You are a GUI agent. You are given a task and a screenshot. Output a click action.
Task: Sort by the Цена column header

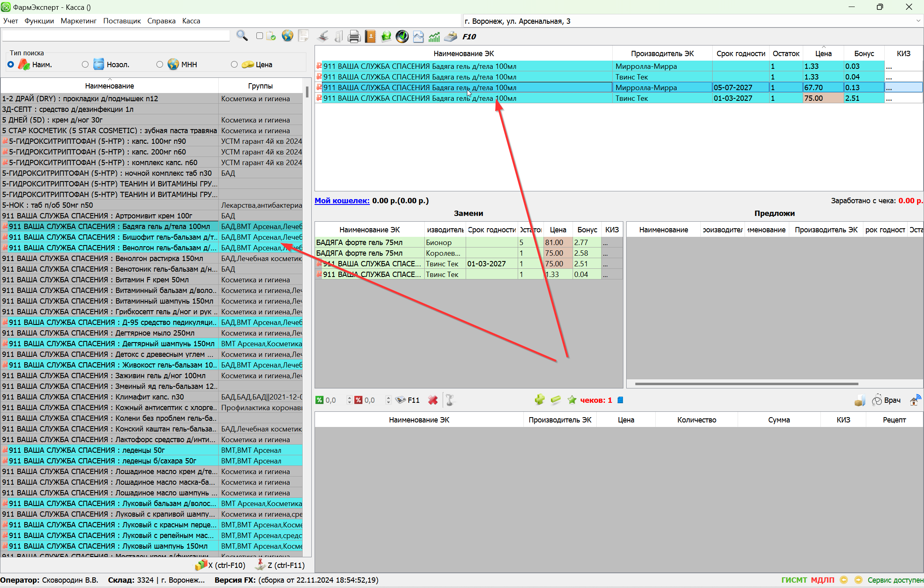click(823, 54)
